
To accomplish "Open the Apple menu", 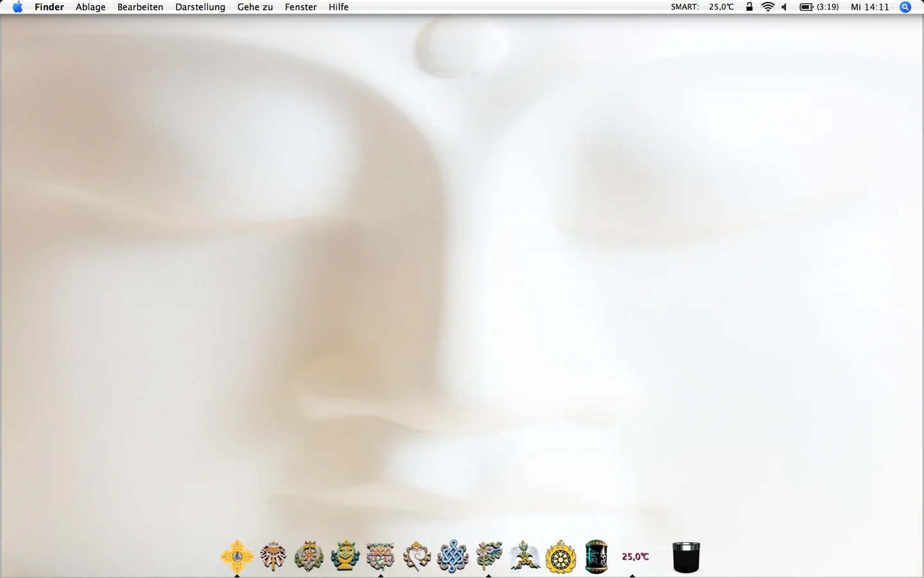I will point(17,7).
